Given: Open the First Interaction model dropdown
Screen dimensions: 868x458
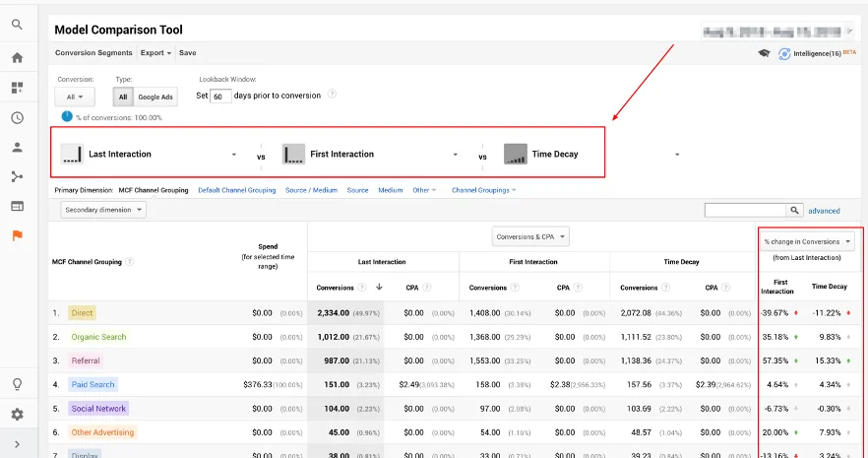Looking at the screenshot, I should click(455, 155).
